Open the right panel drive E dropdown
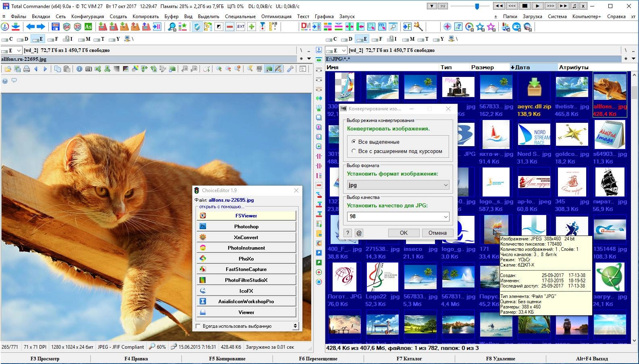This screenshot has height=364, width=639. pyautogui.click(x=336, y=50)
